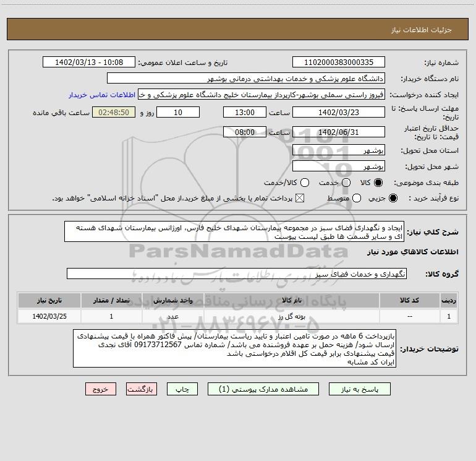Open مشاهده مدارک پیوستی (1) button

pyautogui.click(x=263, y=389)
